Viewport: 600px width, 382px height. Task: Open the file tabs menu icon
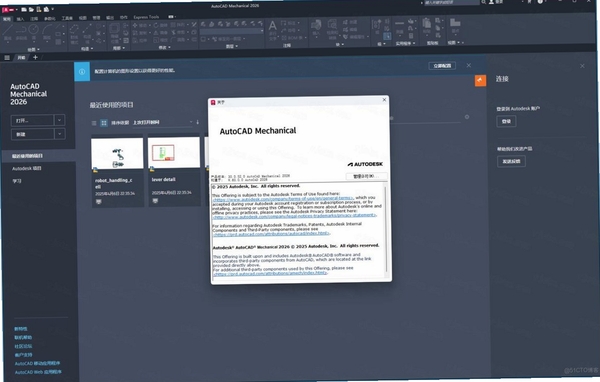coord(7,57)
